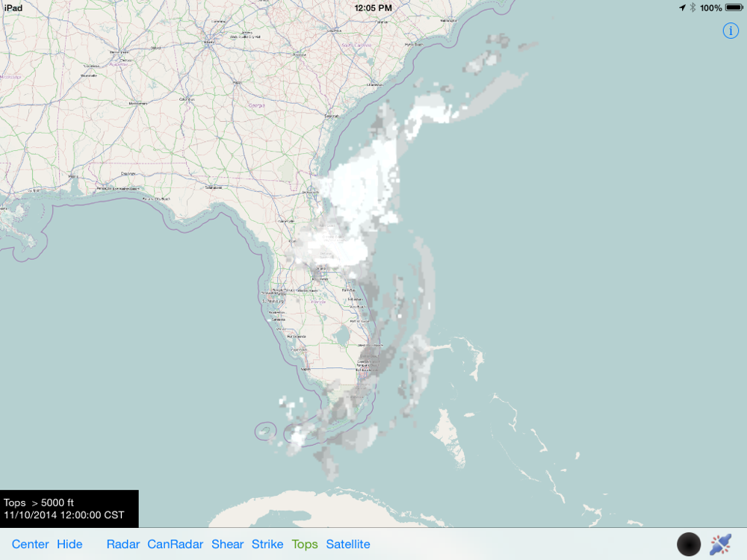This screenshot has height=560, width=747.
Task: Show the Shear layer
Action: (227, 544)
